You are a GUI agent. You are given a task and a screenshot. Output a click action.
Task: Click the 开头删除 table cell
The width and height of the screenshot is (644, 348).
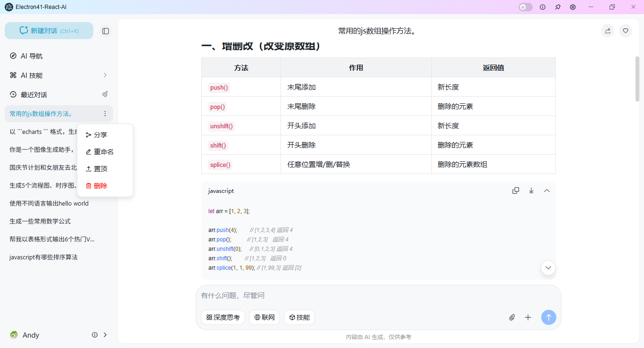[356, 145]
